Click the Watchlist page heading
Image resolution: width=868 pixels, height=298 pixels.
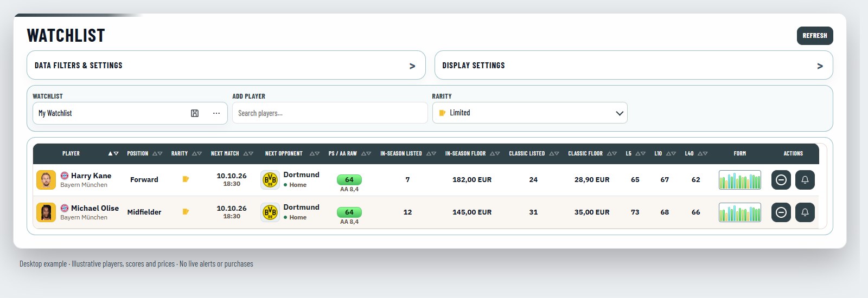pos(66,36)
